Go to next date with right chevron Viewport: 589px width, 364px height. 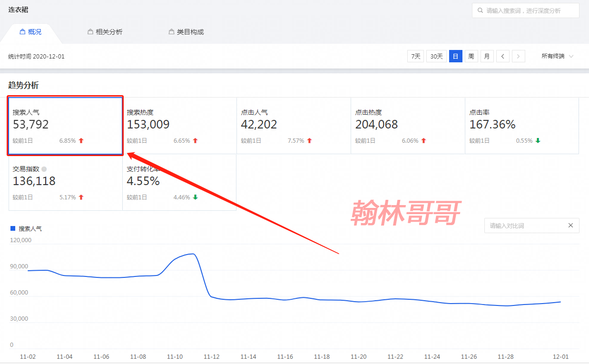coord(519,56)
